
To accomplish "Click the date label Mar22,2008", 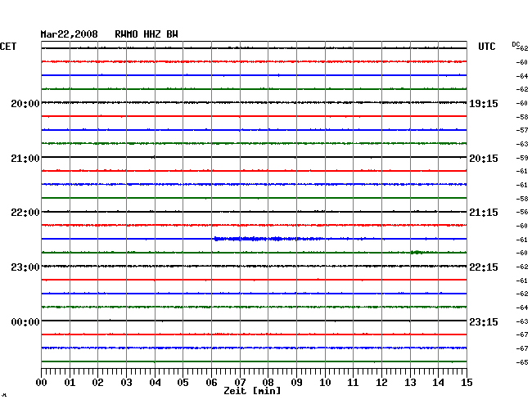I will point(69,34).
